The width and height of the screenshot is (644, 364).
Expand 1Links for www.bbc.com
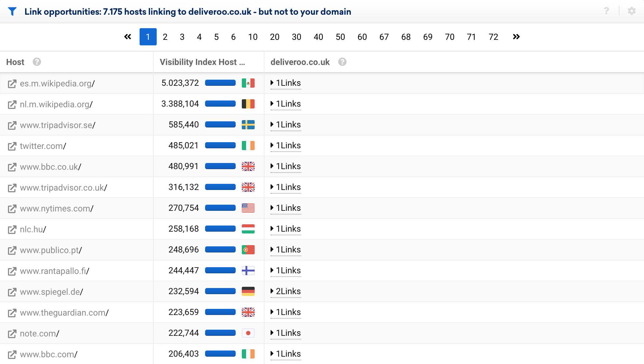[286, 354]
